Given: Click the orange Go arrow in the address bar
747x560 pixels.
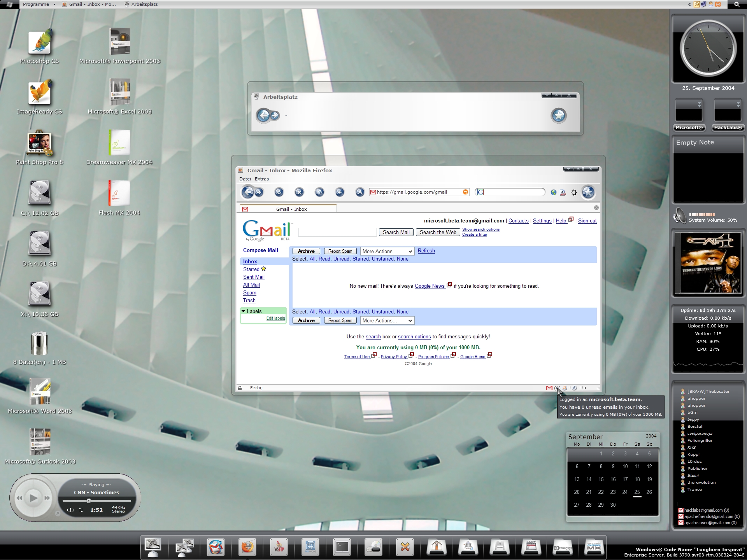Looking at the screenshot, I should [465, 192].
